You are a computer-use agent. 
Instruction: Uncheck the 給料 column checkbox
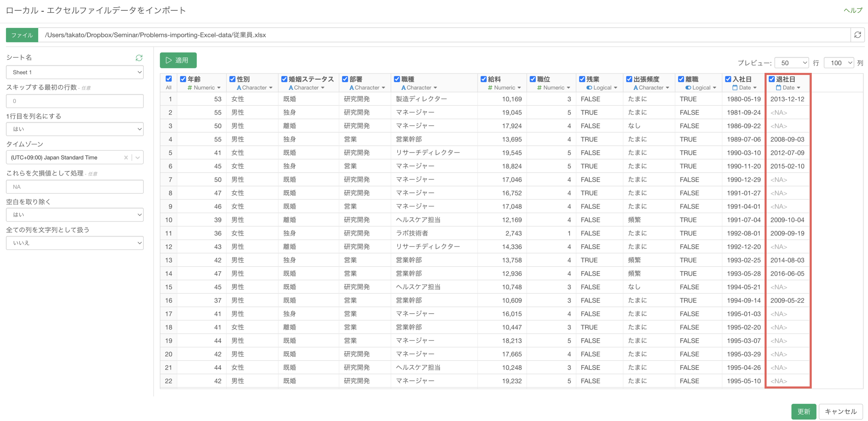click(483, 79)
